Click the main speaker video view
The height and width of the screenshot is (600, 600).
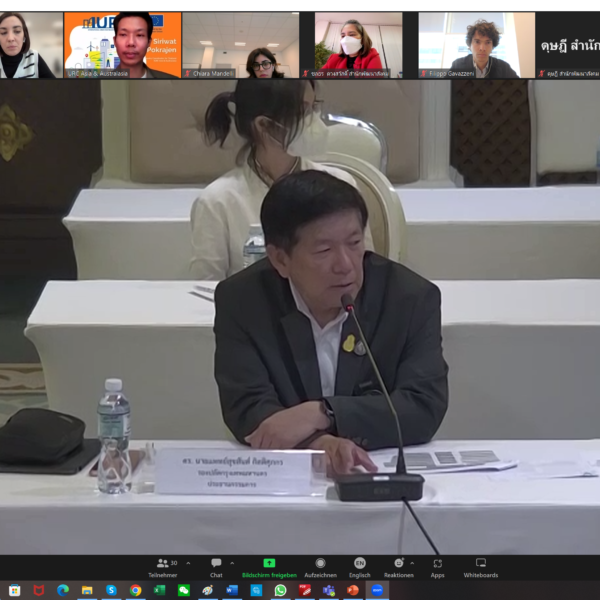(x=300, y=317)
